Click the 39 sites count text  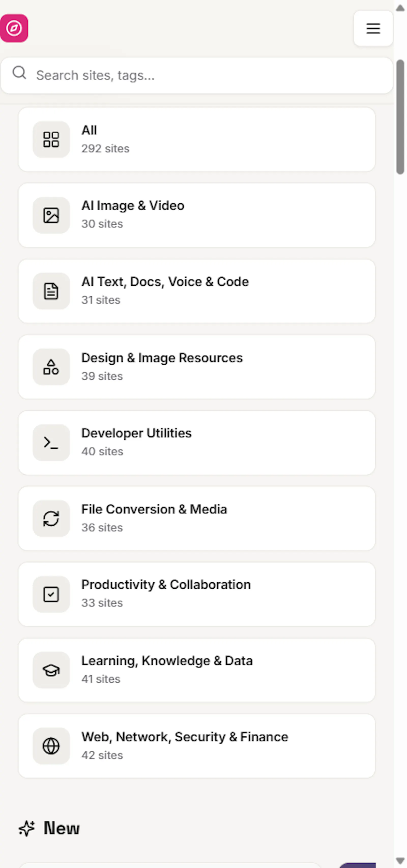click(102, 376)
